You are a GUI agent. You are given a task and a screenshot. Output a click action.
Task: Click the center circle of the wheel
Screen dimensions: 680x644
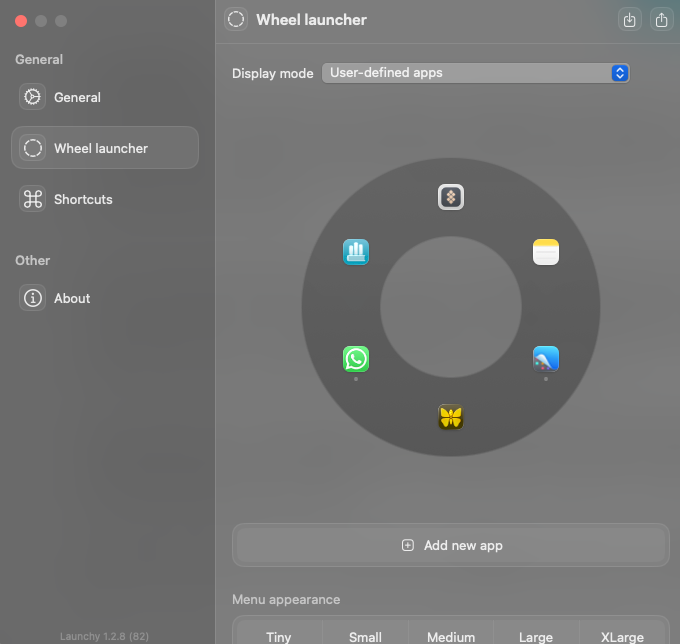tap(451, 307)
